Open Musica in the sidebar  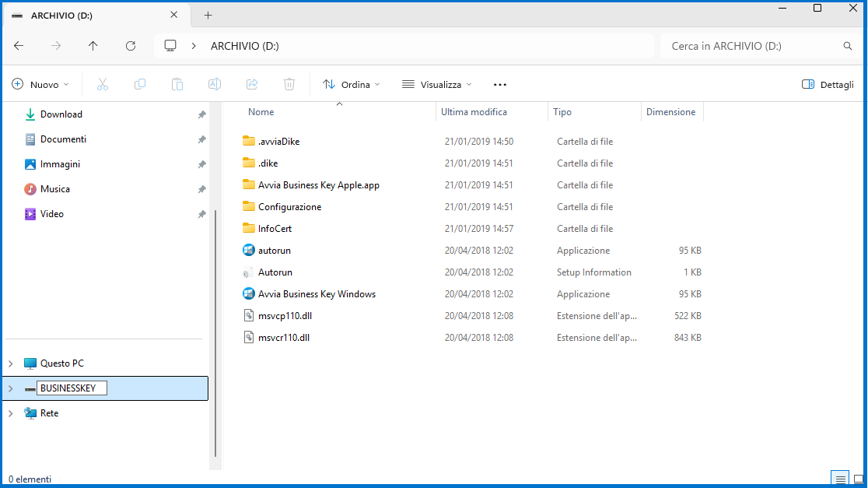point(54,189)
